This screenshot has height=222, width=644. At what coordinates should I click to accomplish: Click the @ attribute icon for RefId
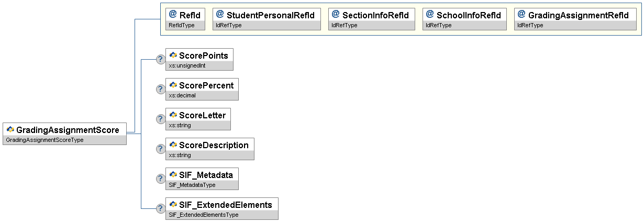pyautogui.click(x=173, y=15)
